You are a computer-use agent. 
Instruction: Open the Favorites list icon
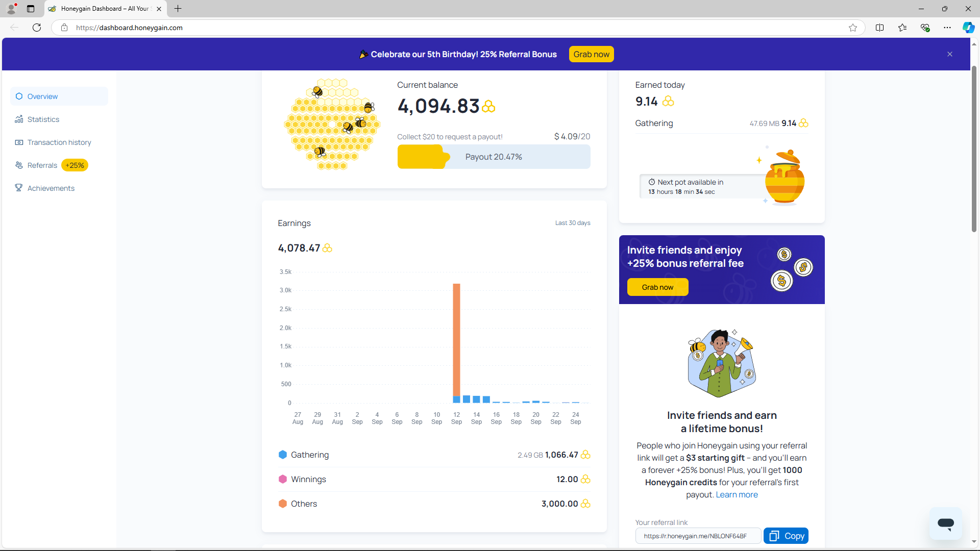tap(902, 28)
